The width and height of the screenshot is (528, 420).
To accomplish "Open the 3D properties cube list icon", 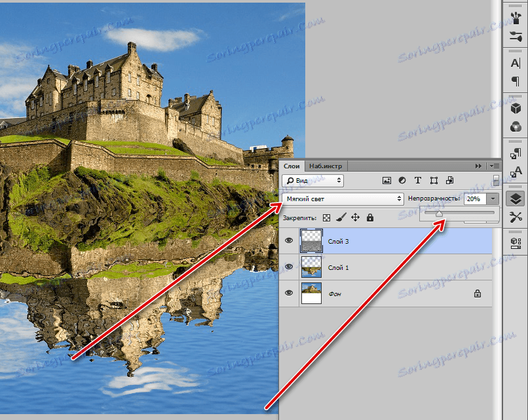I will coord(515,243).
